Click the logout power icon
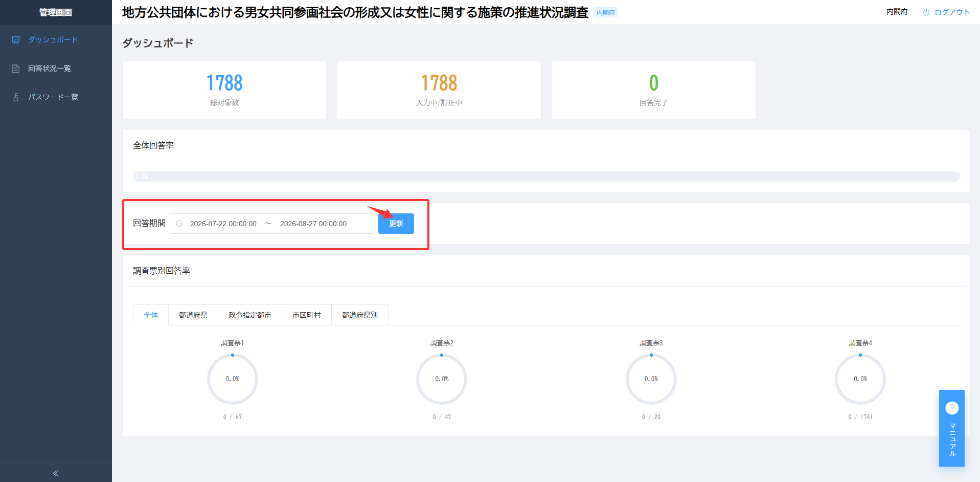The height and width of the screenshot is (482, 980). 926,12
